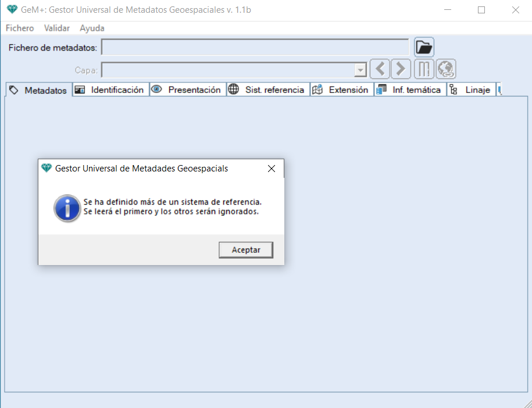Screen dimensions: 532x408
Task: Close the Gestor Universal message dialog
Action: (x=271, y=169)
